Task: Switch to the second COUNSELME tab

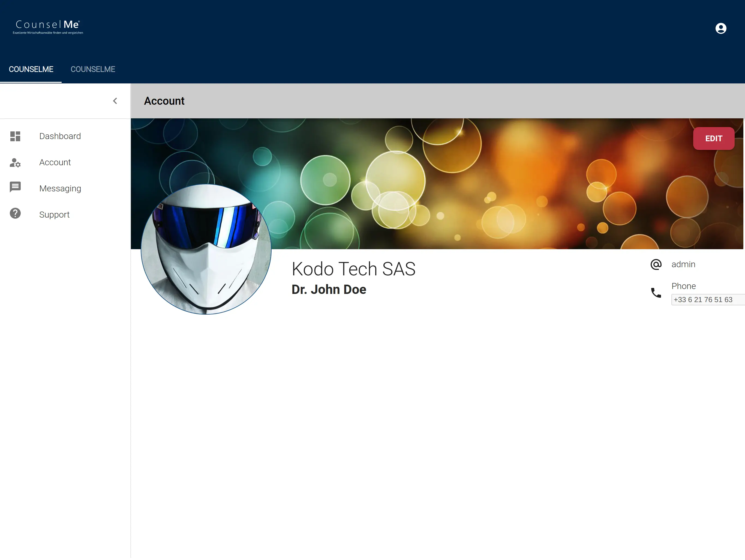Action: coord(93,69)
